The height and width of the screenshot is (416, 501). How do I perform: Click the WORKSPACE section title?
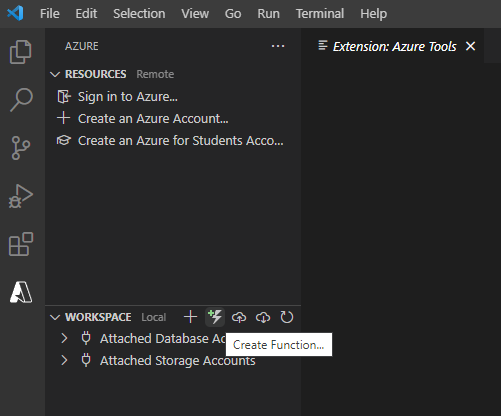point(98,317)
